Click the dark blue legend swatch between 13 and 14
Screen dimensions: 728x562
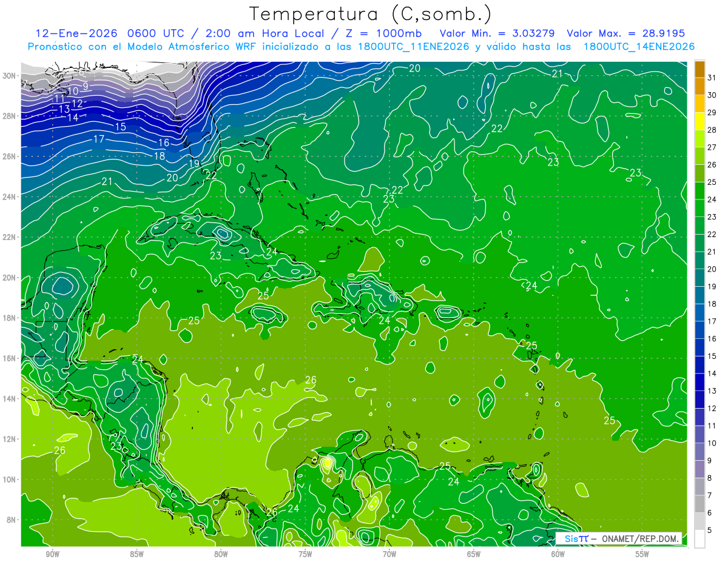pos(699,382)
